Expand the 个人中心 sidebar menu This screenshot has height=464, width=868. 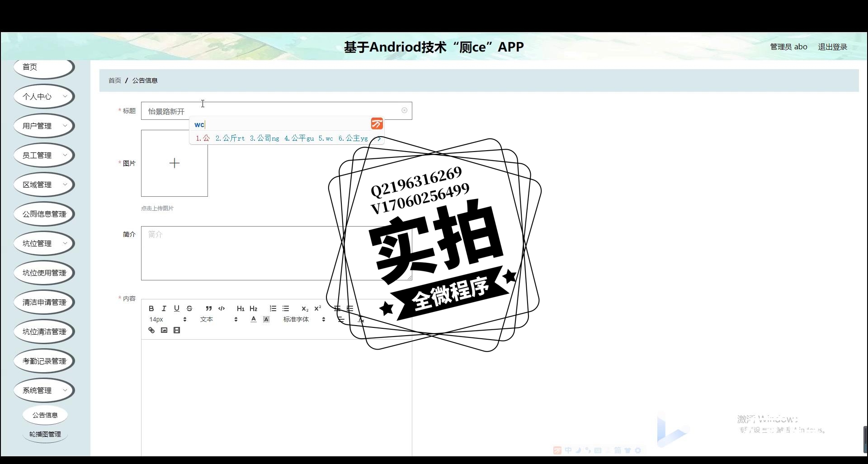tap(44, 96)
